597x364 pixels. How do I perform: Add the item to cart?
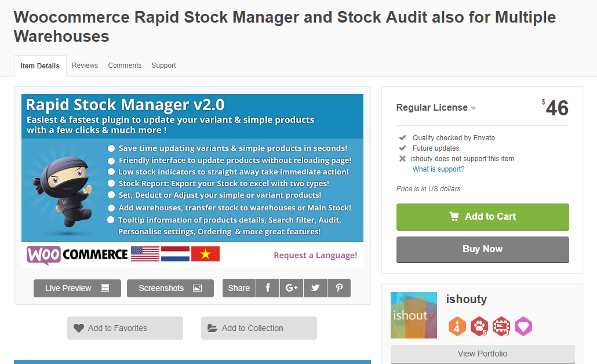482,217
